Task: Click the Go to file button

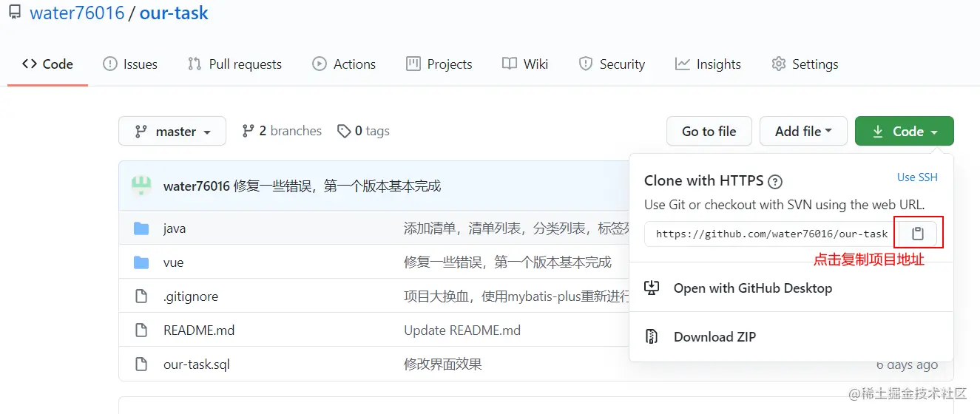Action: click(709, 132)
